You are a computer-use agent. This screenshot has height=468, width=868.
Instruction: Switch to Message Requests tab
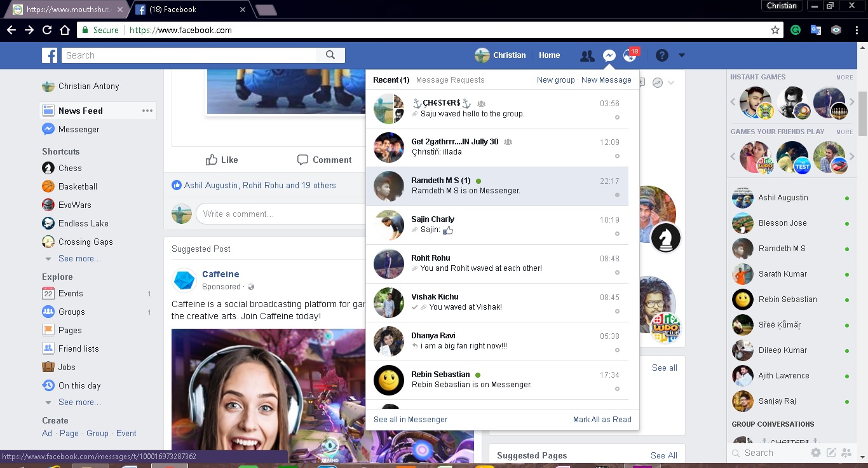pos(450,80)
